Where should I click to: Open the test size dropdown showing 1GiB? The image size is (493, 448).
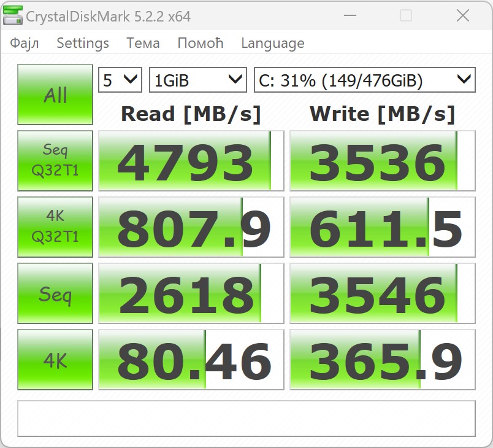pyautogui.click(x=198, y=80)
